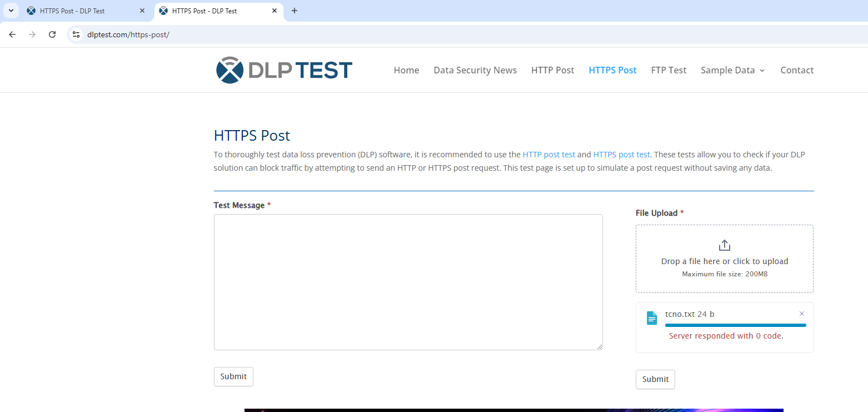The height and width of the screenshot is (412, 868).
Task: Switch to the first HTTPS Post tab
Action: point(83,11)
